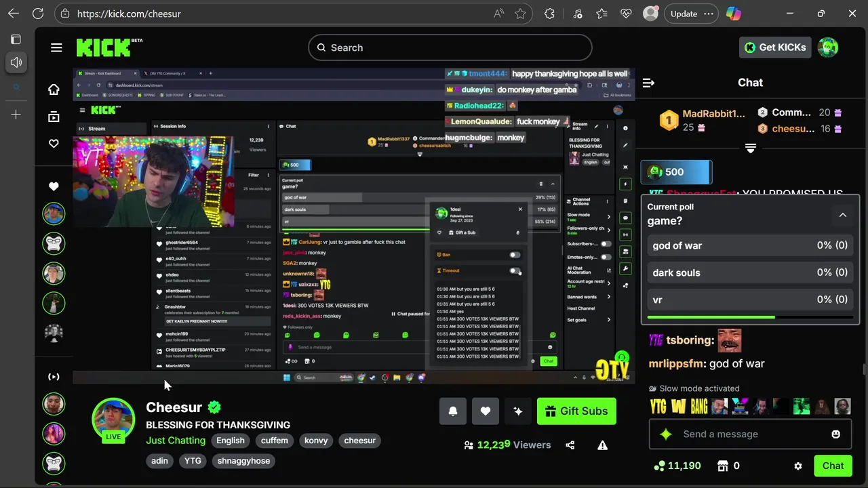Share the Cheesur stream

[570, 445]
